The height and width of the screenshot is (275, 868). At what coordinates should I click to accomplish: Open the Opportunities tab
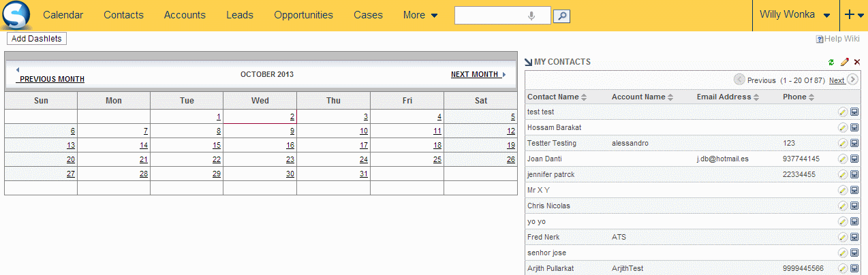coord(303,15)
